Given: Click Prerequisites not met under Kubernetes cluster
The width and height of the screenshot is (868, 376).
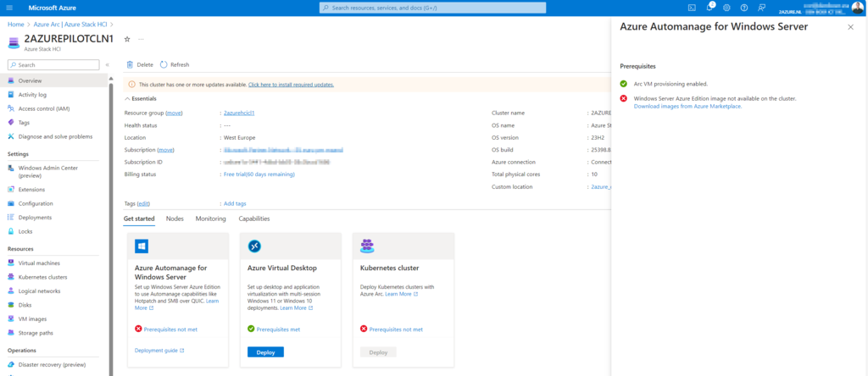Looking at the screenshot, I should point(396,329).
